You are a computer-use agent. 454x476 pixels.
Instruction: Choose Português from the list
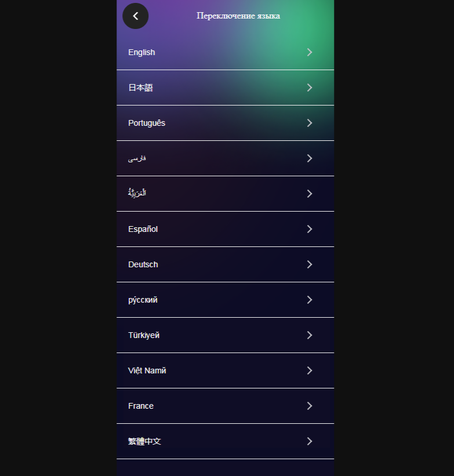[x=147, y=123]
